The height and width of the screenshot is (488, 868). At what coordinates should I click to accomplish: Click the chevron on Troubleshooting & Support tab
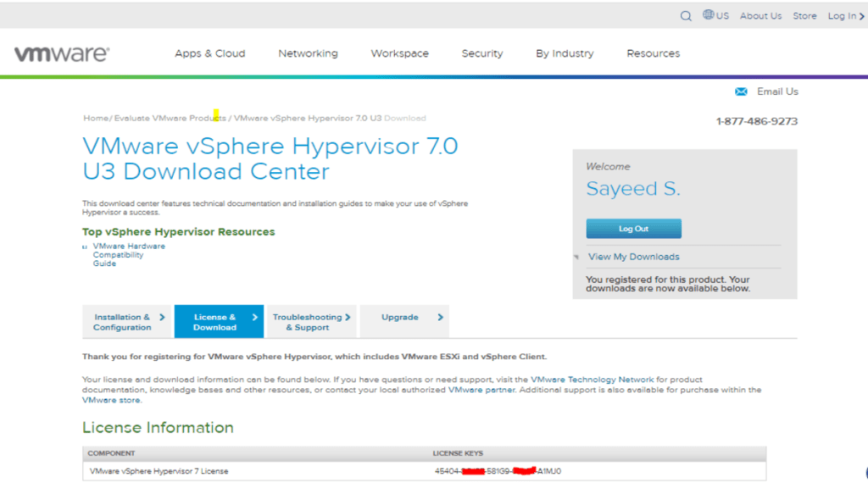(x=348, y=315)
